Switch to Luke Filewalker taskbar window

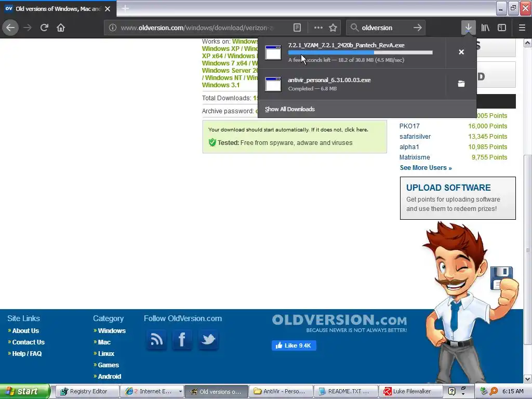[410, 391]
